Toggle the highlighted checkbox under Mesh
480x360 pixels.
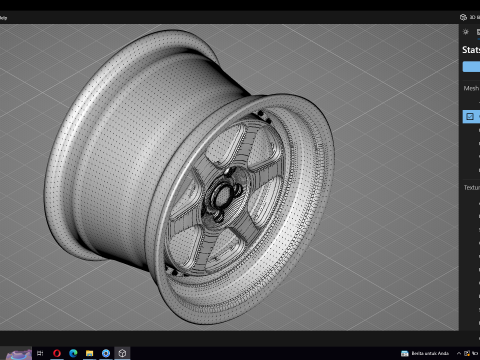click(x=470, y=116)
